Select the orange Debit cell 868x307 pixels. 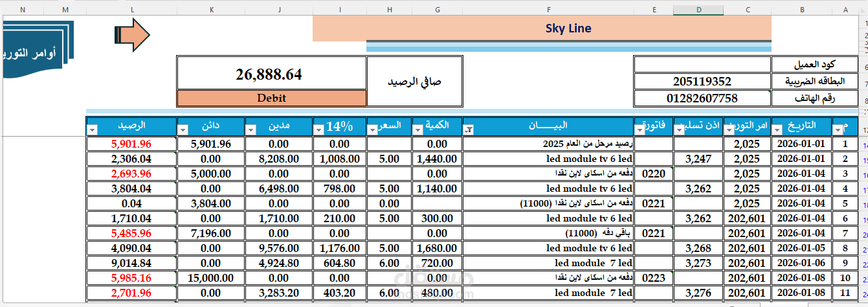pos(272,98)
